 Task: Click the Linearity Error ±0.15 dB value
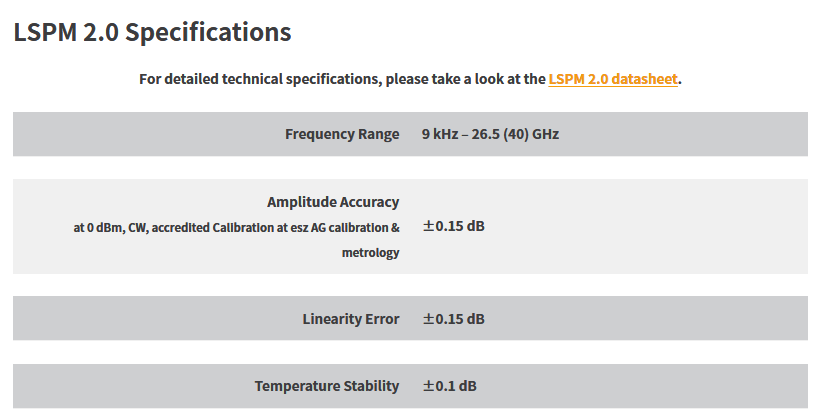[453, 319]
